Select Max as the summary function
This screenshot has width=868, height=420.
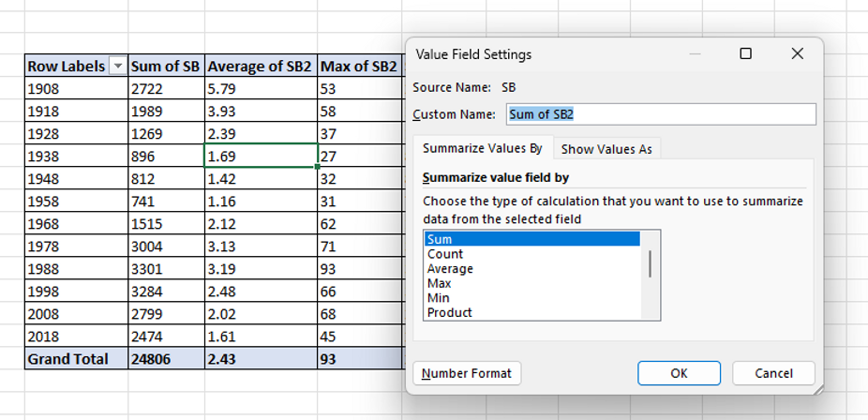[x=439, y=283]
